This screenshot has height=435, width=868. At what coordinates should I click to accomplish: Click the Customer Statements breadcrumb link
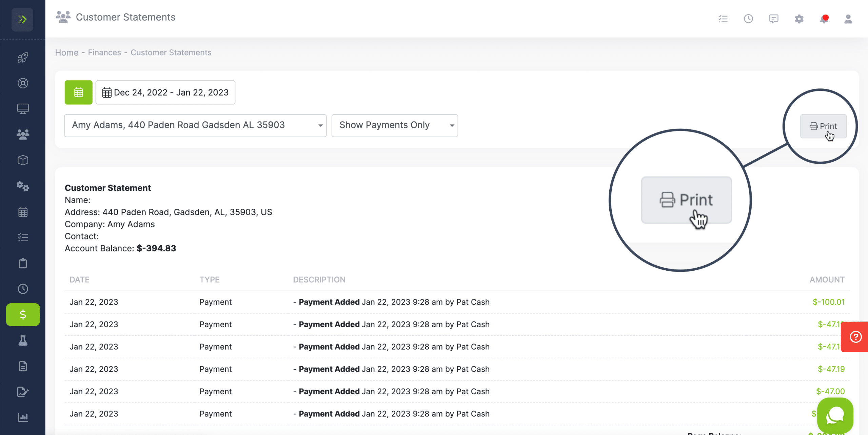(x=171, y=53)
